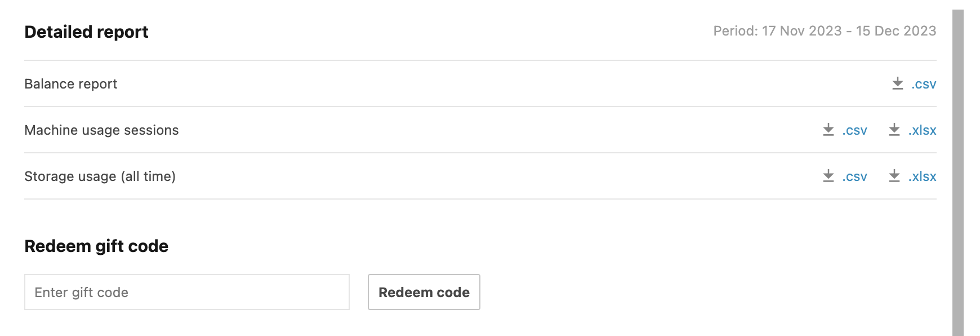Screen dimensions: 980x336
Task: Open the .csv link for Machine usage sessions
Action: [853, 130]
